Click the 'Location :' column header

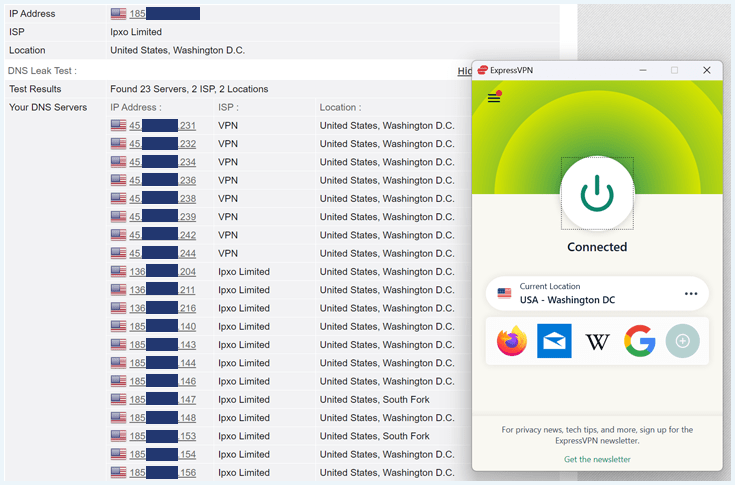tap(340, 107)
